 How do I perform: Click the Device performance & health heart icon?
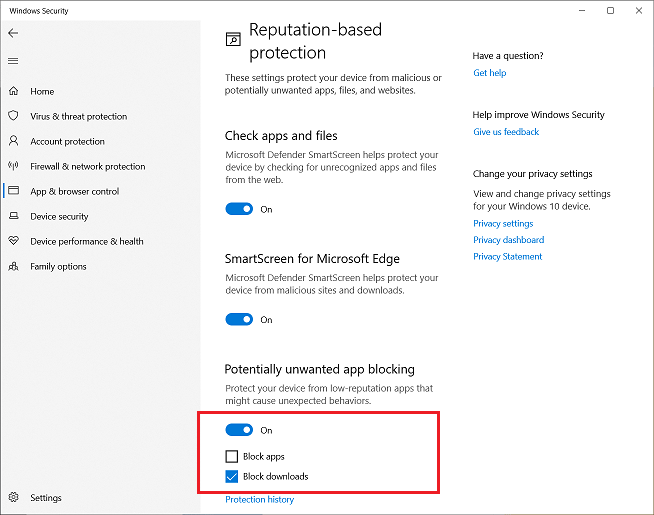[13, 241]
